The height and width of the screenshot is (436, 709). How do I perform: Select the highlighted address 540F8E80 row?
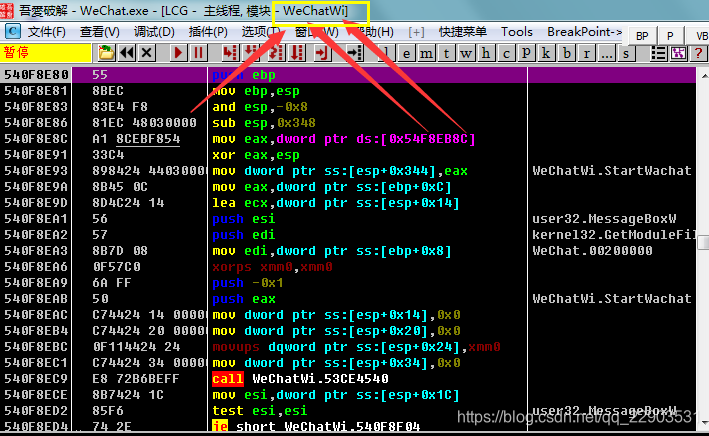click(348, 75)
